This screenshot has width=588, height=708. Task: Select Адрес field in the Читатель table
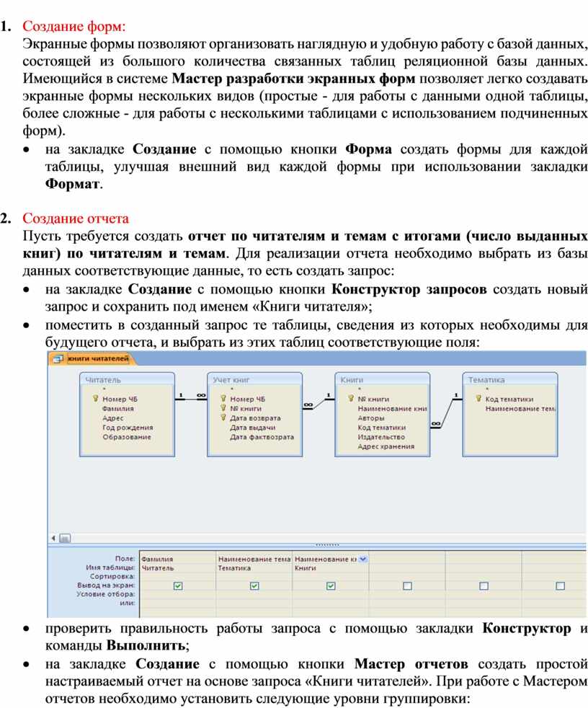(113, 418)
